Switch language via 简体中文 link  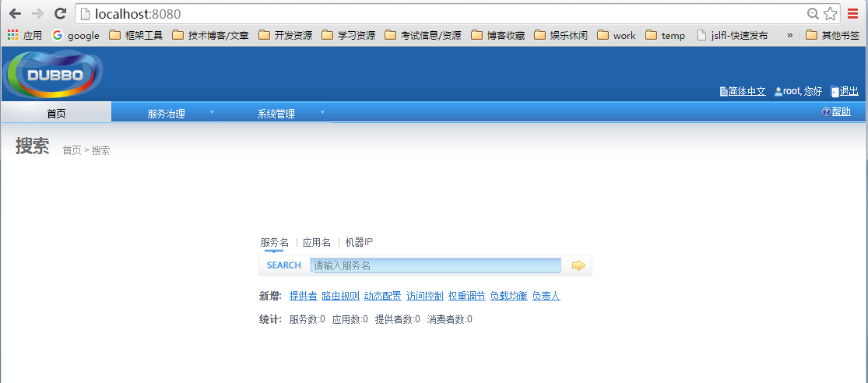743,91
